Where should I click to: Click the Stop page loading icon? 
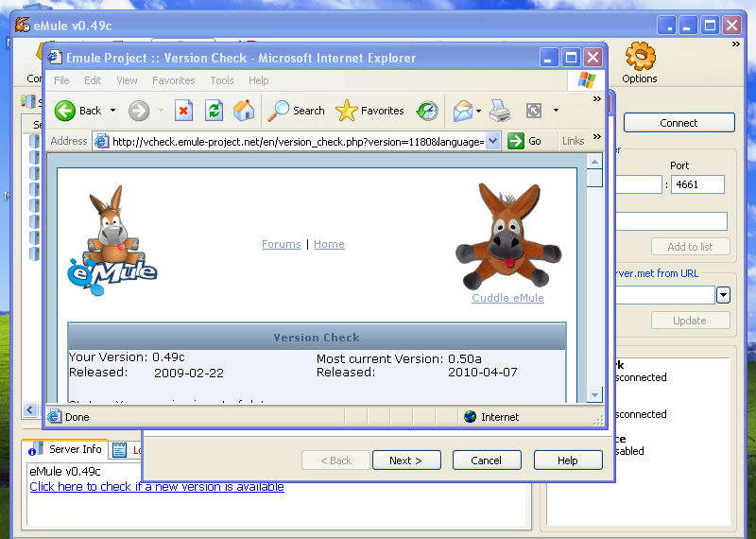183,111
